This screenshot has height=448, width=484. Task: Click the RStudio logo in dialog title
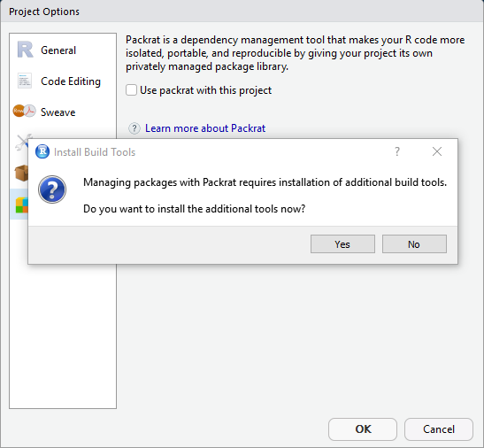point(42,151)
